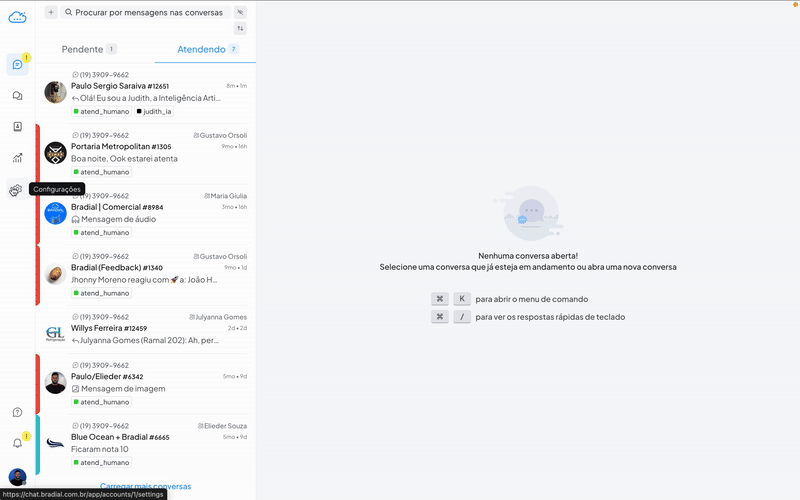The width and height of the screenshot is (800, 500).
Task: Switch to the Pendente tab
Action: click(88, 49)
